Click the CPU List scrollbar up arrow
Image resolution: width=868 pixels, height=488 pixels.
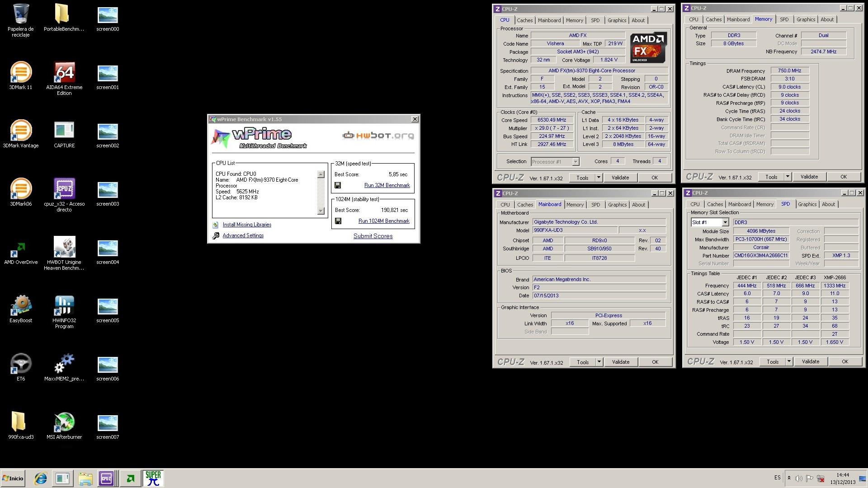coord(321,174)
